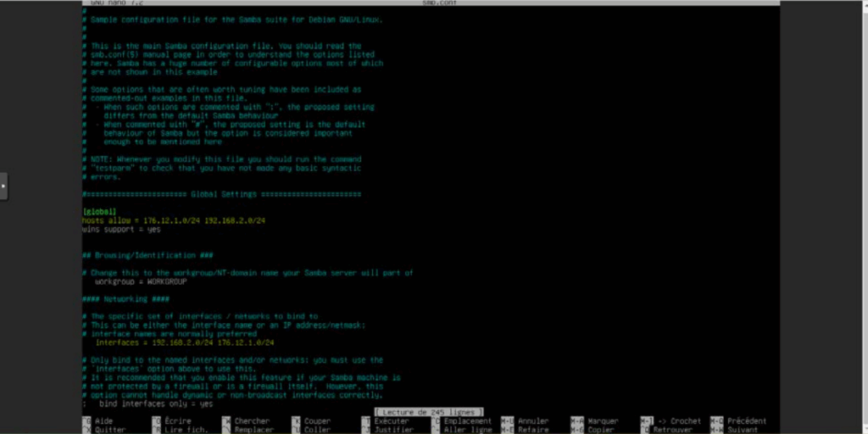Click the Refaire shortcut label
This screenshot has height=434, width=868.
coord(533,430)
